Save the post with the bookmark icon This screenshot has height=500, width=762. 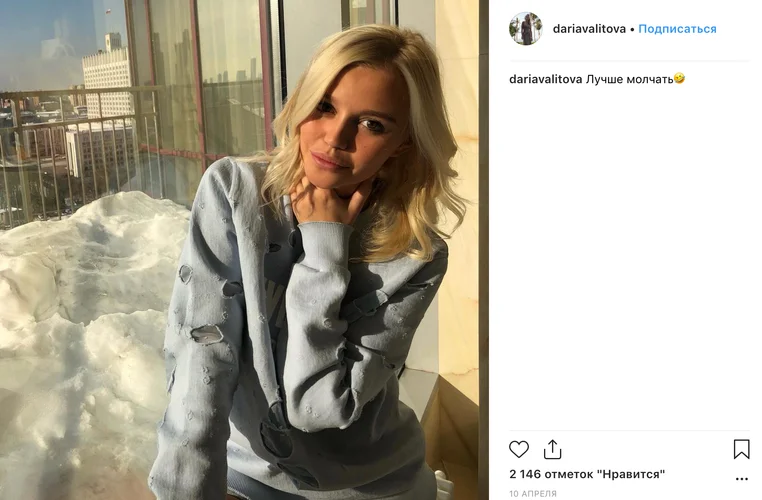point(741,449)
